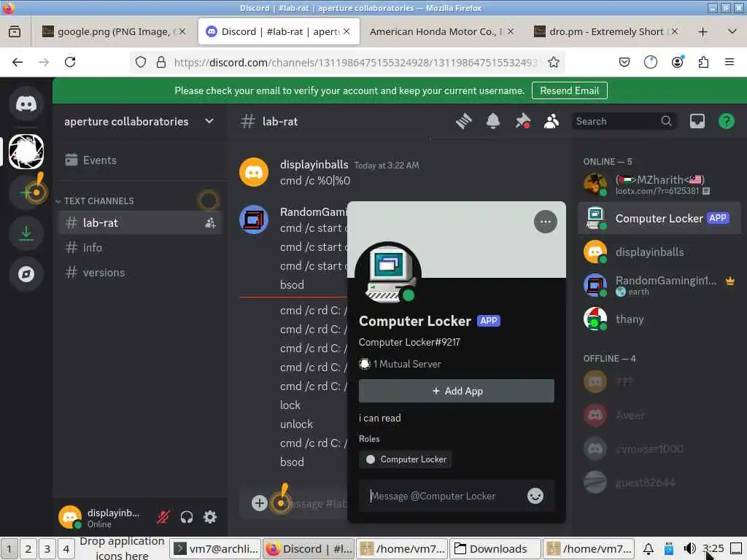Select MZharith in member list
This screenshot has height=560, width=747.
click(x=659, y=184)
